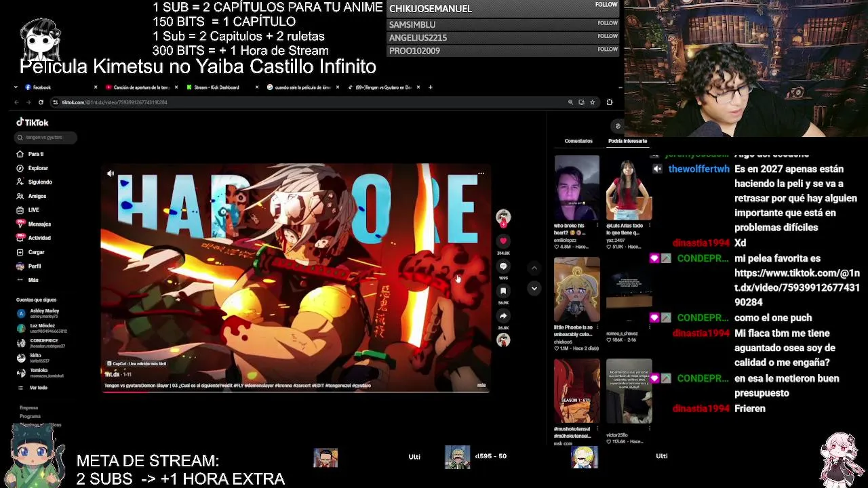Follow ANGELIUS2215

click(x=608, y=36)
